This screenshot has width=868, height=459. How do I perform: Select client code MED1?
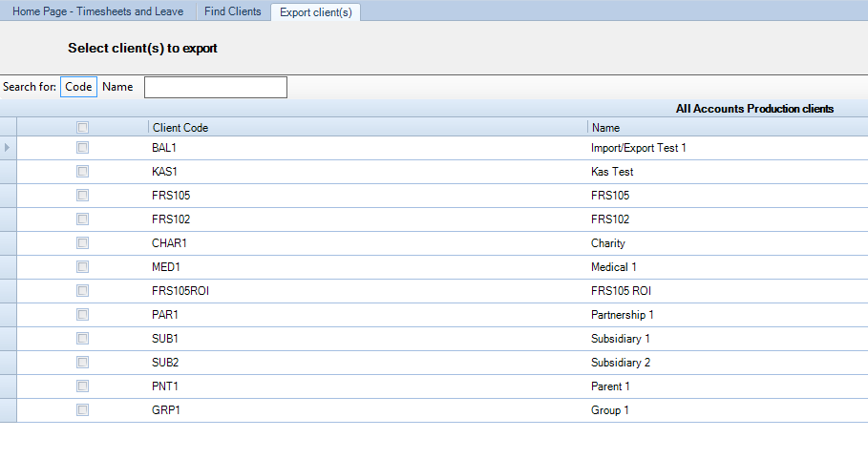(x=166, y=267)
